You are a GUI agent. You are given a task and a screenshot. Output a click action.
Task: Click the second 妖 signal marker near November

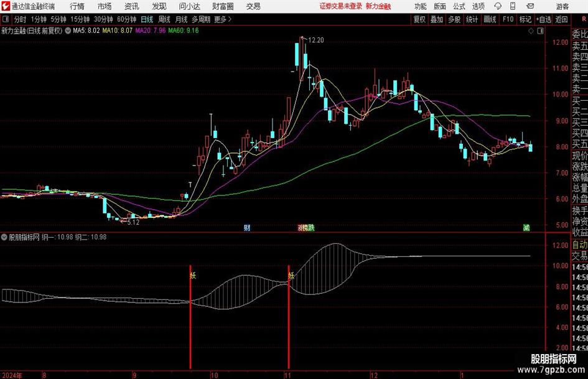(x=291, y=276)
